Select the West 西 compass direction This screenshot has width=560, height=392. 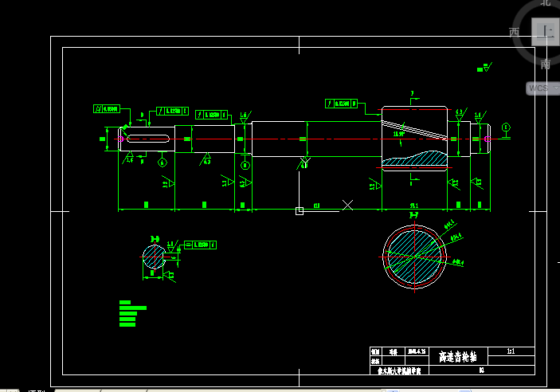pyautogui.click(x=514, y=33)
